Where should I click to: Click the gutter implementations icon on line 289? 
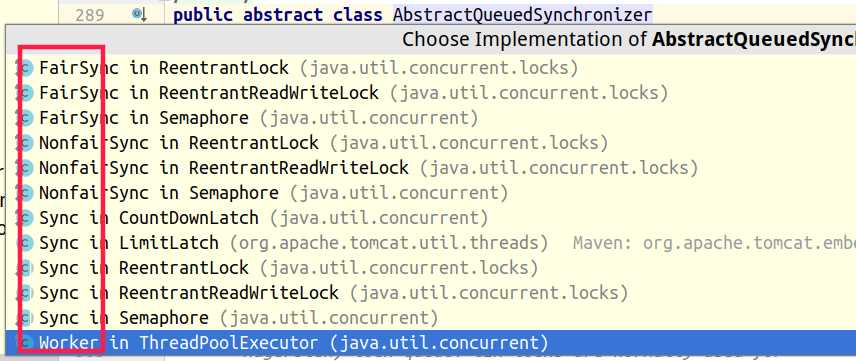[x=140, y=14]
